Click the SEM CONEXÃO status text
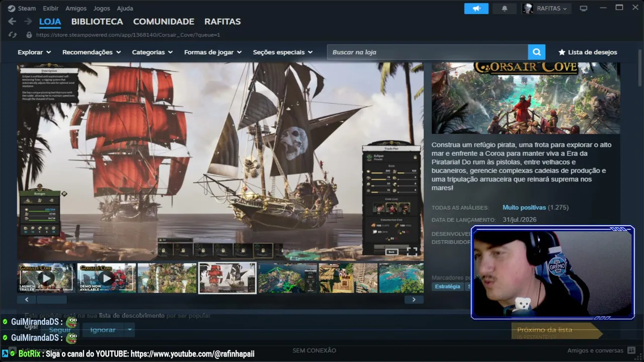This screenshot has height=362, width=644. pyautogui.click(x=314, y=350)
